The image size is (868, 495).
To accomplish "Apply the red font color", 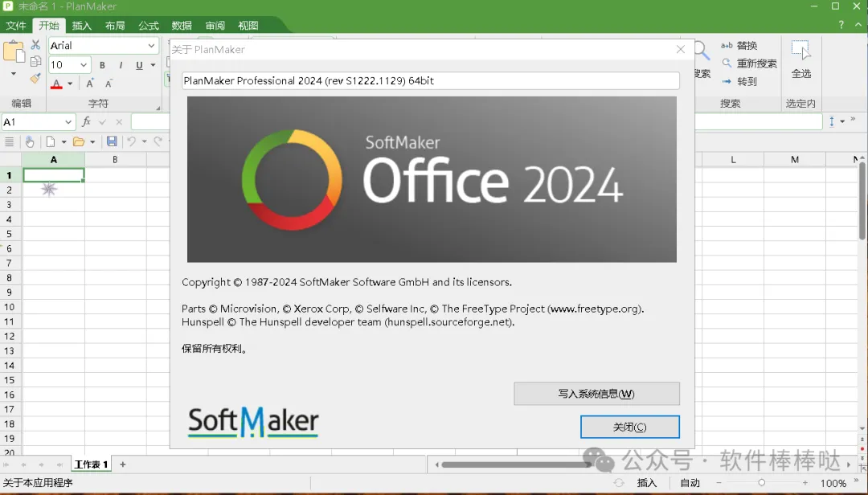I will [56, 84].
